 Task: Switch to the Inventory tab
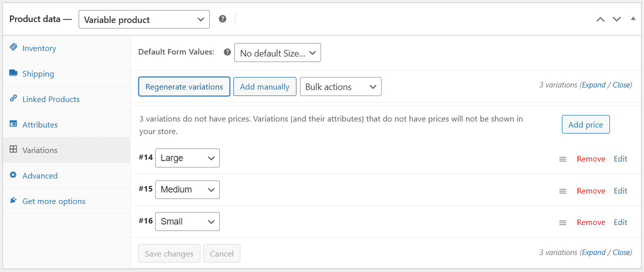pyautogui.click(x=39, y=48)
